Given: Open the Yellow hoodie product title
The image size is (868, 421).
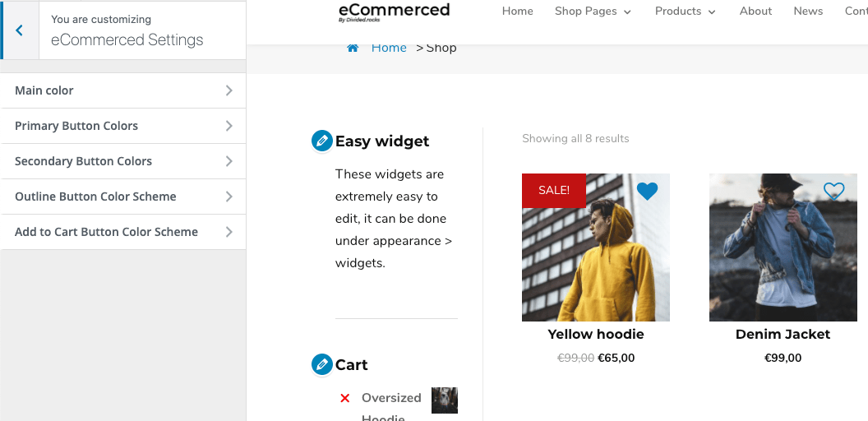Looking at the screenshot, I should (596, 334).
